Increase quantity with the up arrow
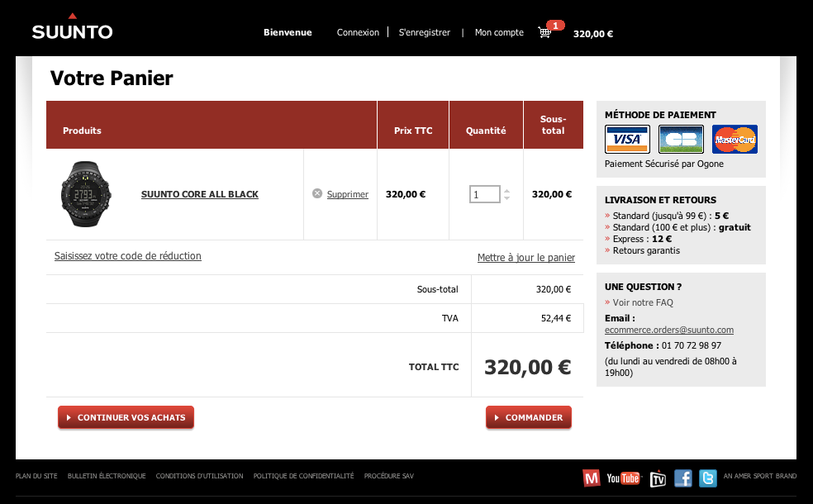This screenshot has height=504, width=813. (507, 190)
